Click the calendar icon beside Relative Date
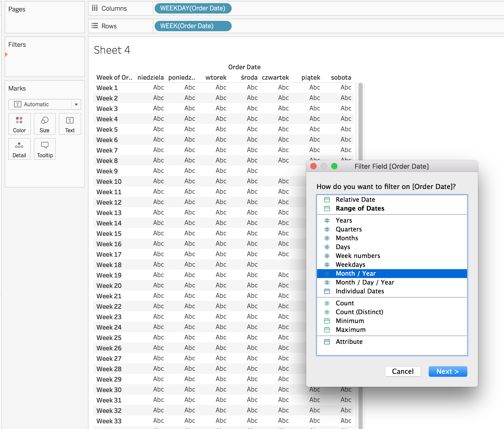The image size is (504, 429). [327, 200]
